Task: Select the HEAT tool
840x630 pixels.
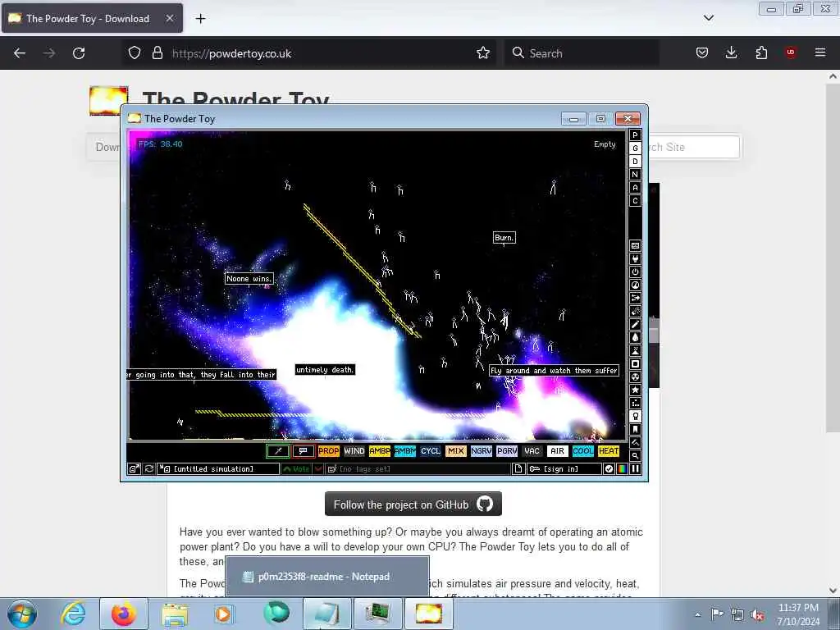Action: 609,451
